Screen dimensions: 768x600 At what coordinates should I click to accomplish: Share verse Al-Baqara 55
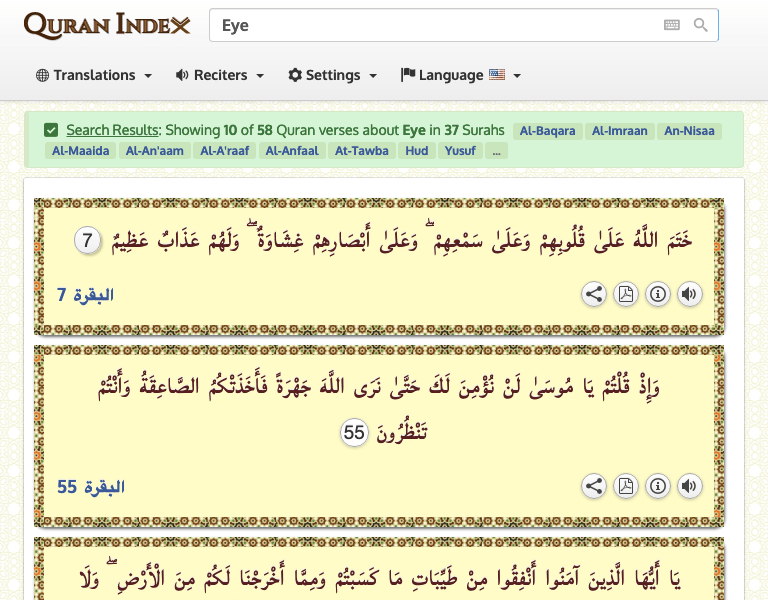click(x=594, y=486)
